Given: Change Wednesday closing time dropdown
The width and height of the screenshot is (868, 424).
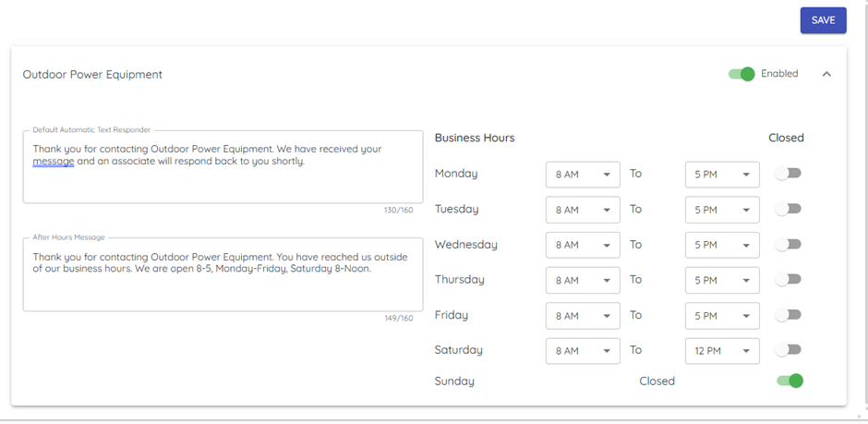Looking at the screenshot, I should point(722,245).
